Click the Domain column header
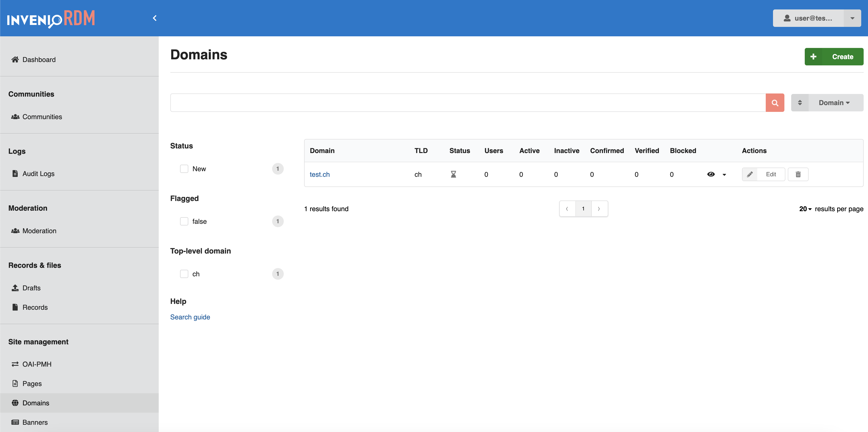Screen dimensions: 868x432 click(322, 151)
